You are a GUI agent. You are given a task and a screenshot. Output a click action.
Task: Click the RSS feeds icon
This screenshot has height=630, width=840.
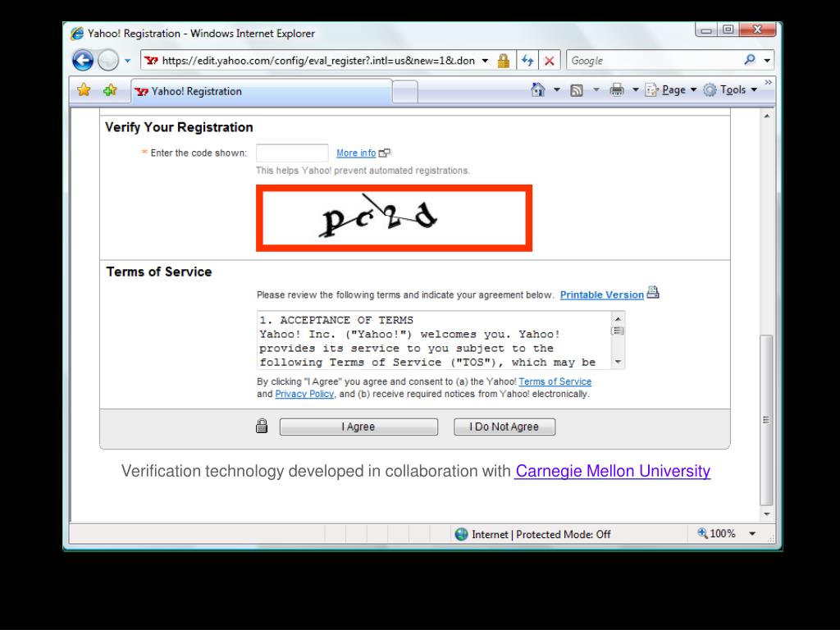(577, 90)
